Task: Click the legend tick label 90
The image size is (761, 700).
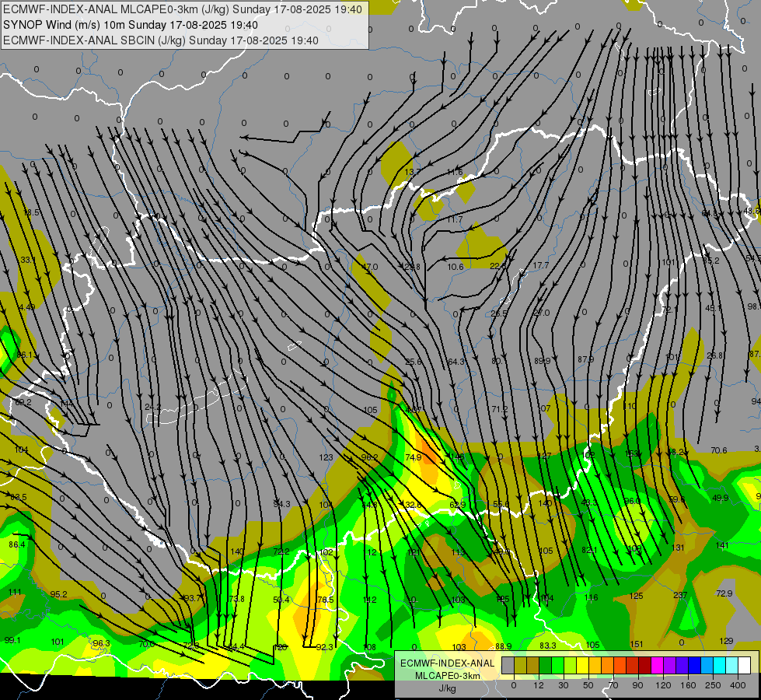Action: pos(637,685)
